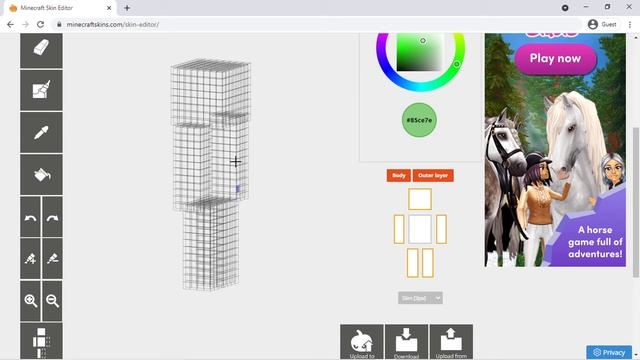Screen dimensions: 640x360
Task: Toggle the Outer layer button
Action: point(433,176)
